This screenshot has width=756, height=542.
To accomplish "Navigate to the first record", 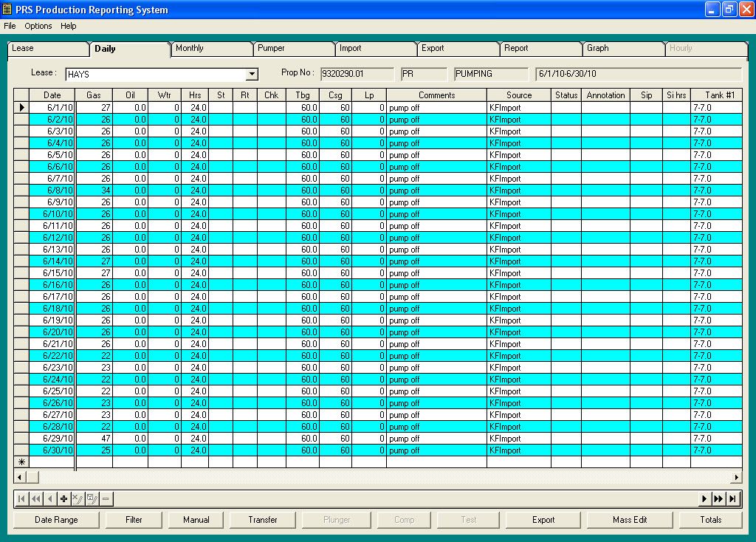I will coord(21,498).
